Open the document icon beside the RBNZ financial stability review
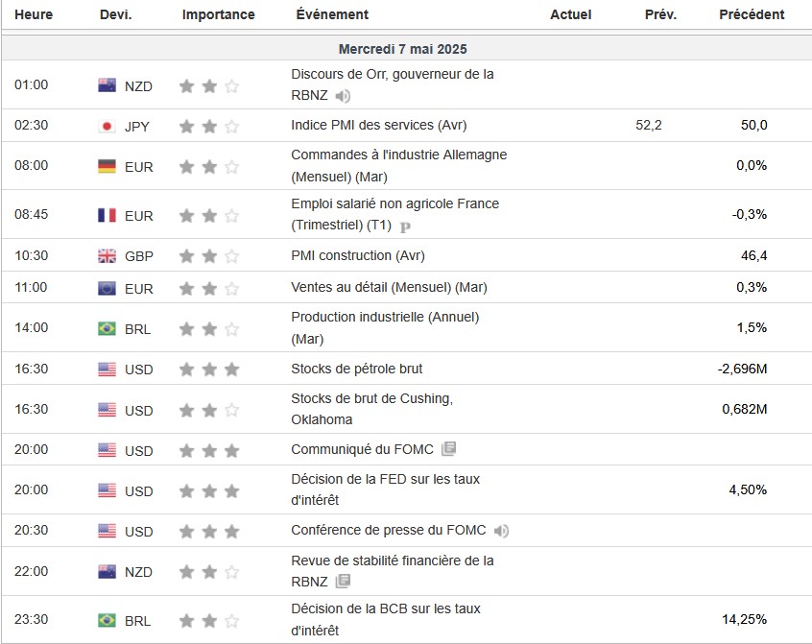The image size is (812, 644). (x=343, y=582)
